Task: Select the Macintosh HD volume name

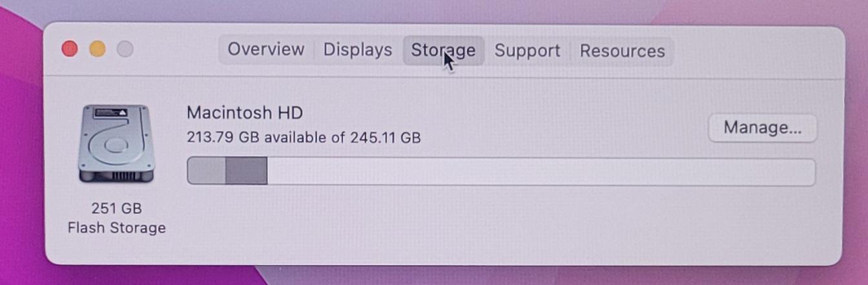Action: pos(245,112)
